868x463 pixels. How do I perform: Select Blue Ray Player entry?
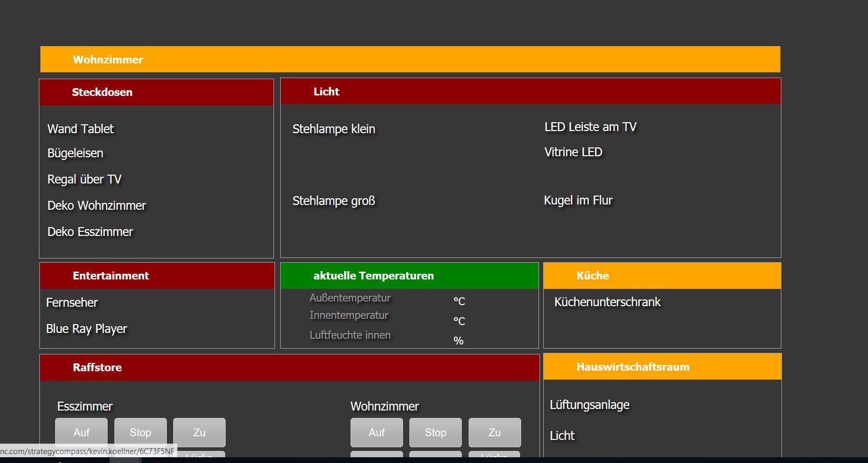(87, 329)
